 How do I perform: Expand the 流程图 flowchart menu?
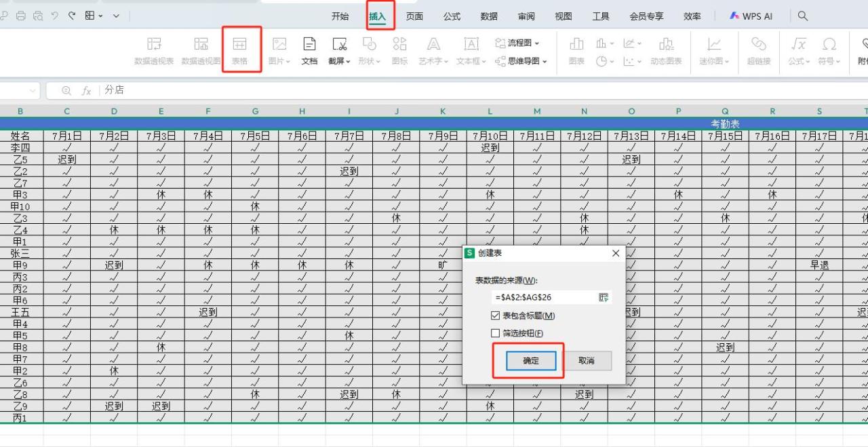[x=517, y=43]
